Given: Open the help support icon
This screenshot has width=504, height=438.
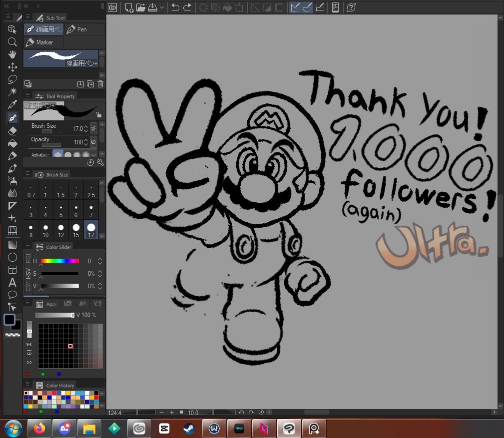Looking at the screenshot, I should click(351, 7).
